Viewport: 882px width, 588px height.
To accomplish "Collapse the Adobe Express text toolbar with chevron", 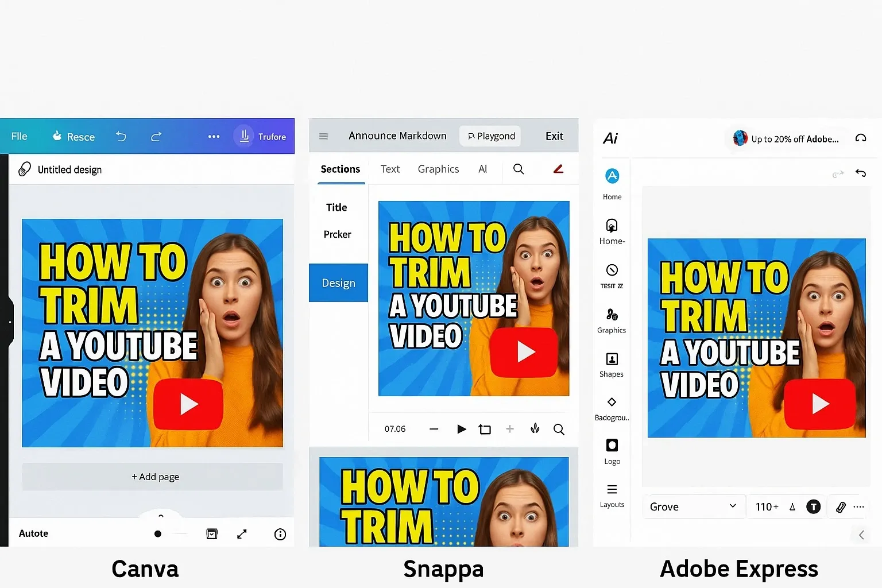I will coord(861,535).
